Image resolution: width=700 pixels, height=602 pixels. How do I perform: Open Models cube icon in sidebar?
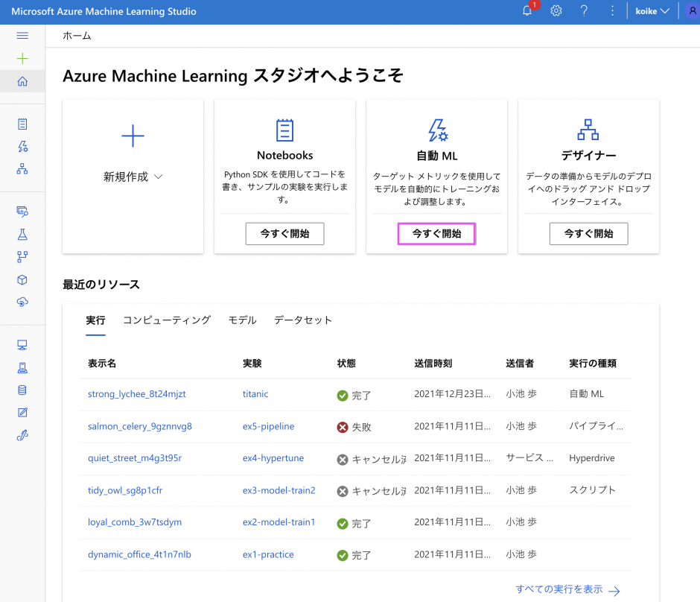pyautogui.click(x=22, y=280)
